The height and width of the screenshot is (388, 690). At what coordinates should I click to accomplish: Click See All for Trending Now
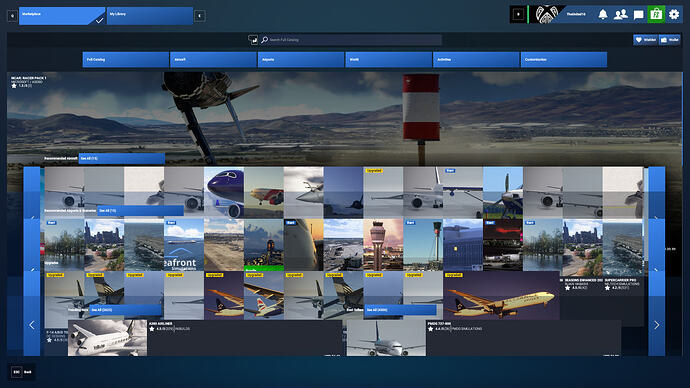(126, 310)
